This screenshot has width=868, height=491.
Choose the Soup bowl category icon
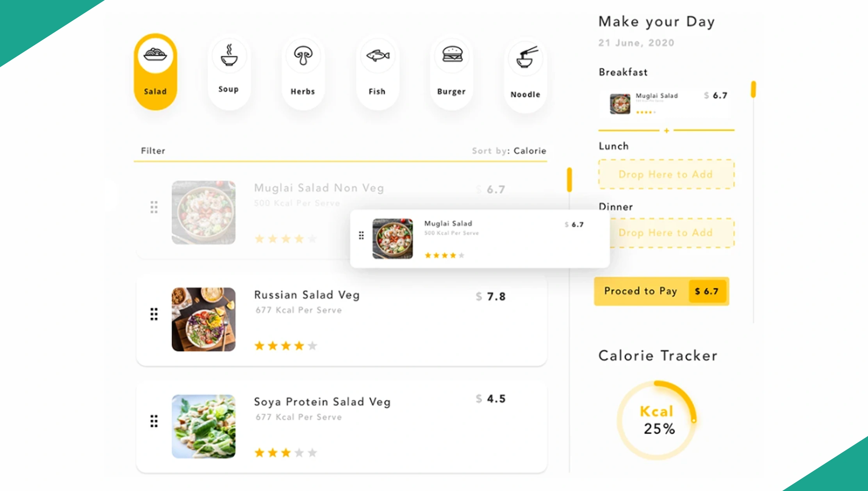(x=229, y=55)
